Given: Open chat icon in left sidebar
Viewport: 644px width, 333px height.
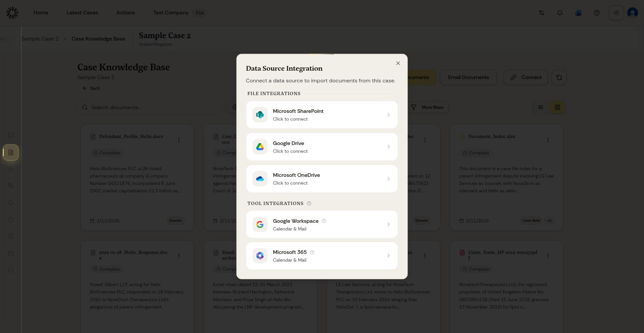Looking at the screenshot, I should point(11,136).
